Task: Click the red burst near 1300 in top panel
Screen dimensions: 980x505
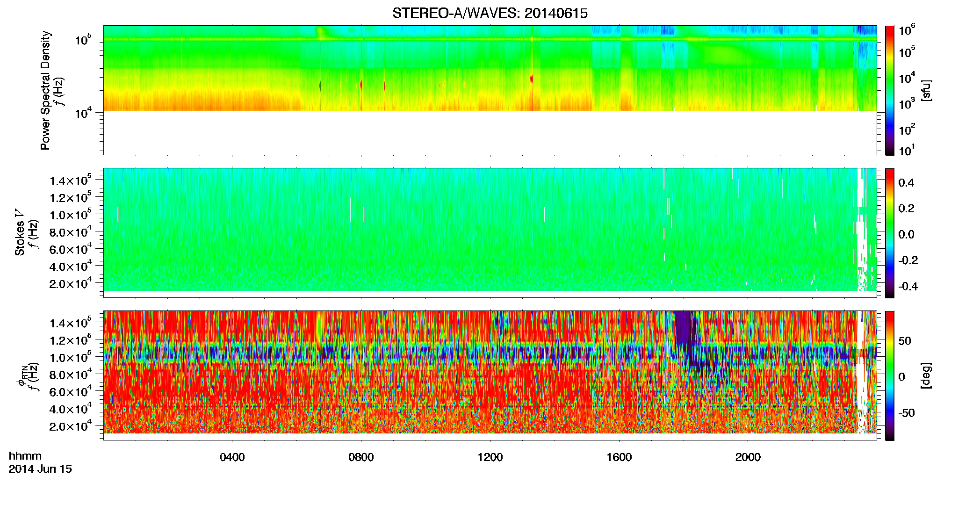Action: (x=532, y=79)
